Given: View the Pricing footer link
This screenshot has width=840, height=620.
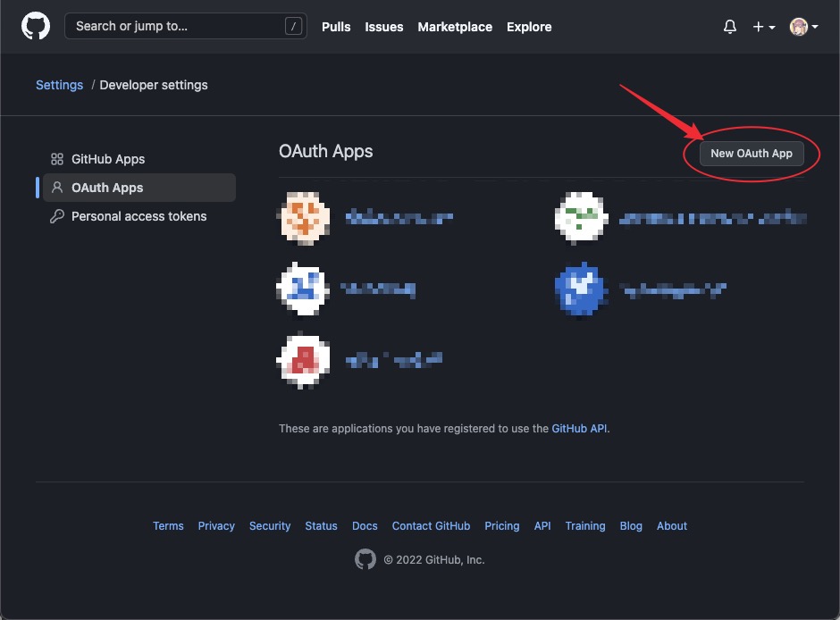Looking at the screenshot, I should coord(501,526).
